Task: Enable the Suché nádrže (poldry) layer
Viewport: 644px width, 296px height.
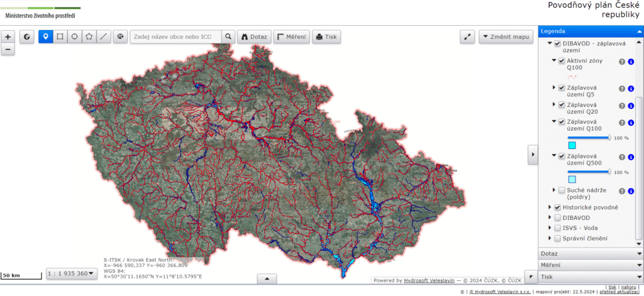Action: 562,190
